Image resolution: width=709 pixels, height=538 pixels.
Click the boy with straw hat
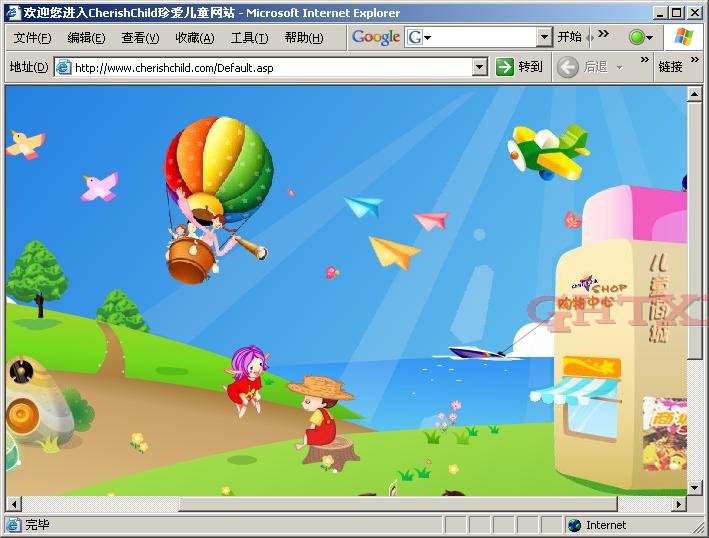click(320, 410)
